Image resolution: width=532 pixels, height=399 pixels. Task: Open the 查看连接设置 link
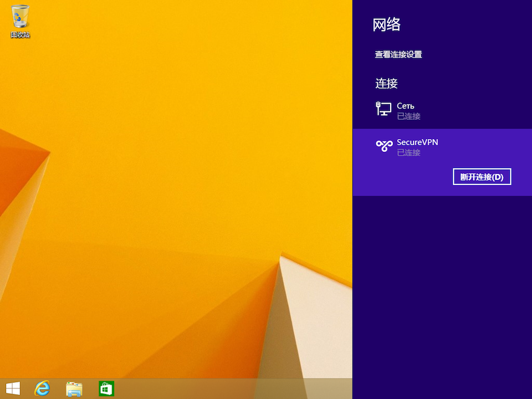click(398, 54)
